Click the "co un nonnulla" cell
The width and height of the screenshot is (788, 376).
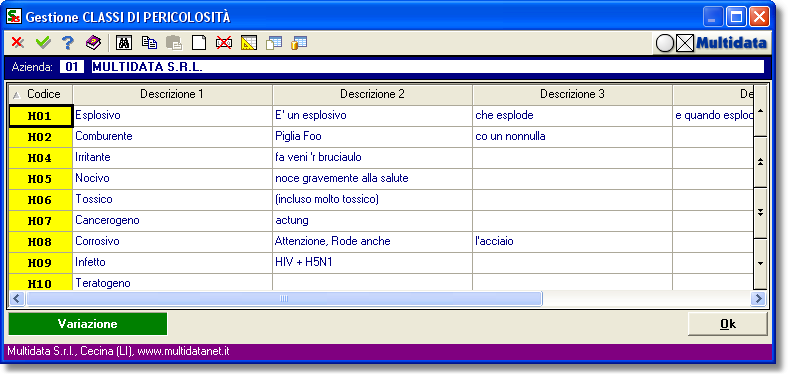(x=572, y=137)
